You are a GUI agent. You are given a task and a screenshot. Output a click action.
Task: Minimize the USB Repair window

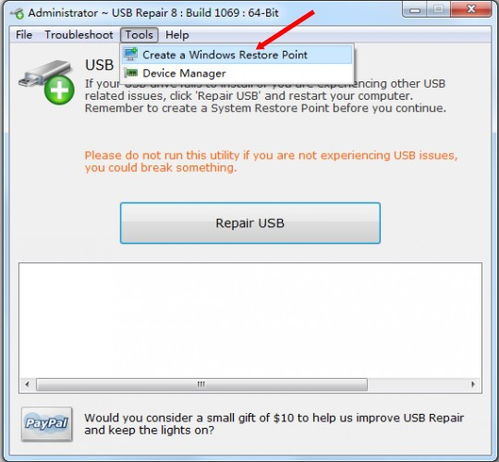[x=415, y=10]
